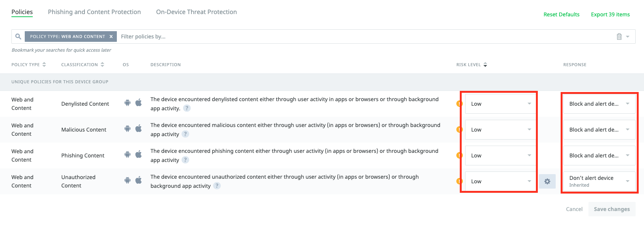Click the orange warning indicator for Malicious Content
Screen dimensions: 644x227
tap(459, 129)
